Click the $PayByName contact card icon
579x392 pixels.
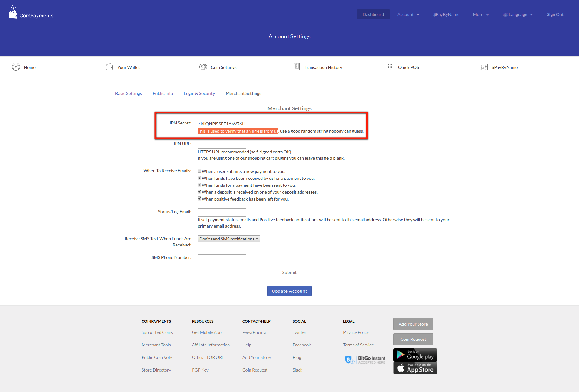coord(484,67)
